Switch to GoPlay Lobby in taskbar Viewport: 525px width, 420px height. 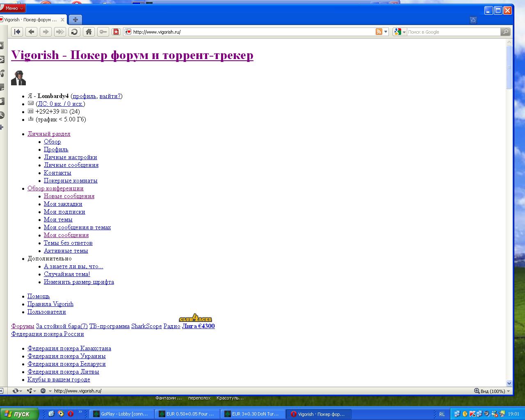pyautogui.click(x=121, y=414)
